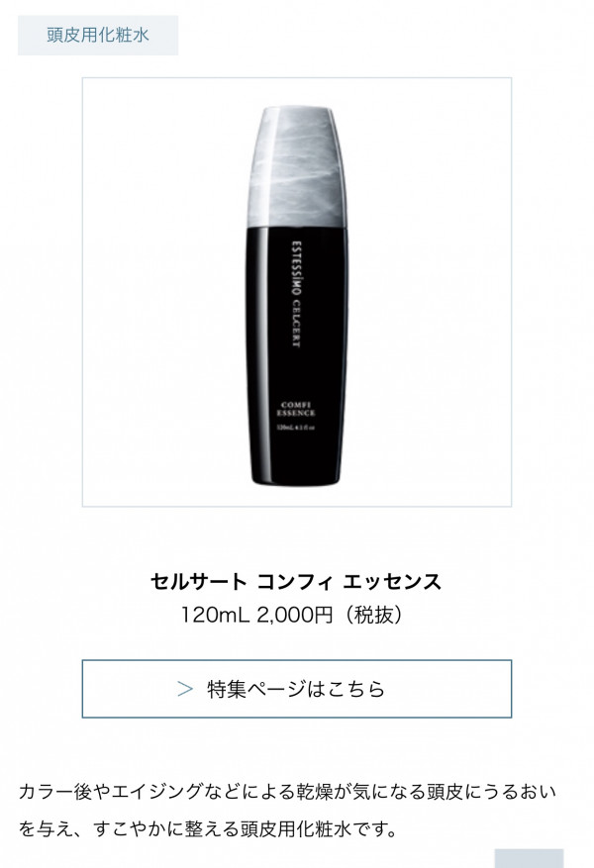
Task: Click the 120mL volume print on the bottle
Action: (296, 427)
